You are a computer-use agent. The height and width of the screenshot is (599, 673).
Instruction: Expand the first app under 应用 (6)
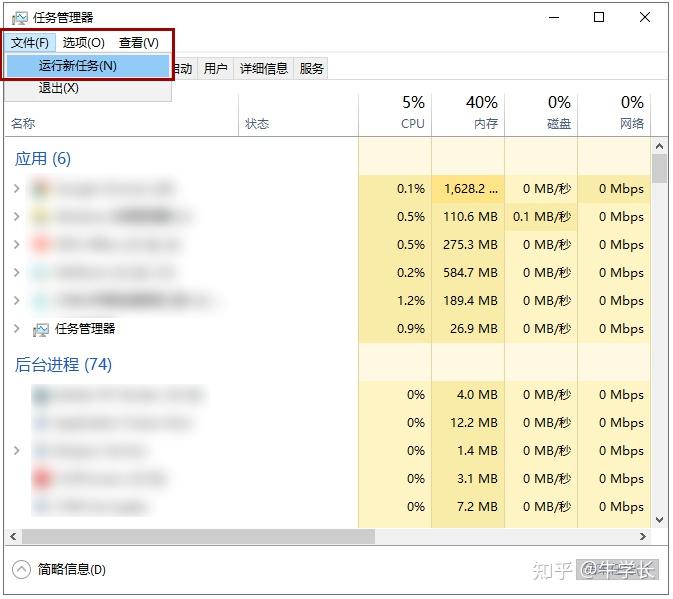17,188
